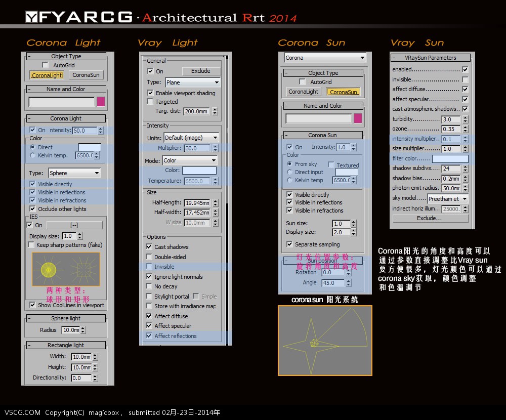Select CoronaSun button in Corona Sun panel
This screenshot has height=420, width=506.
[x=344, y=92]
